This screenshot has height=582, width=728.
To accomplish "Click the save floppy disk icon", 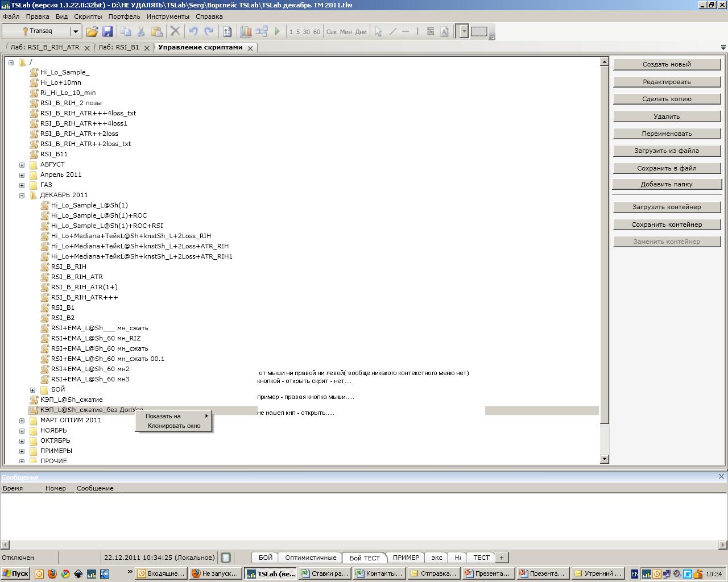I will pos(107,32).
